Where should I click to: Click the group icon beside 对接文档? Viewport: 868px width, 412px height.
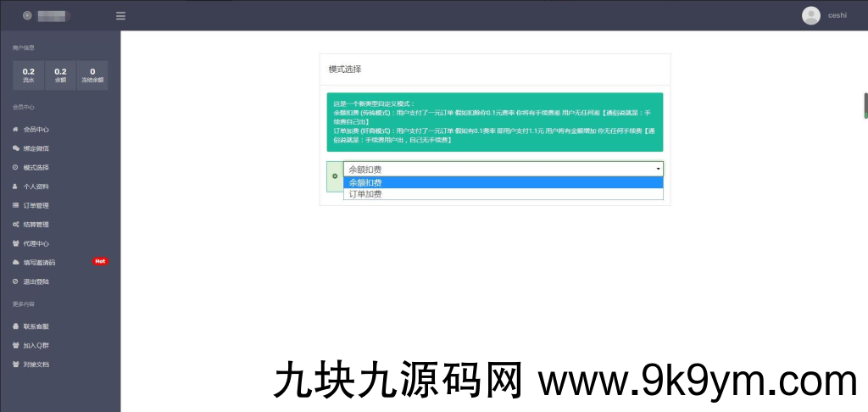click(x=15, y=365)
